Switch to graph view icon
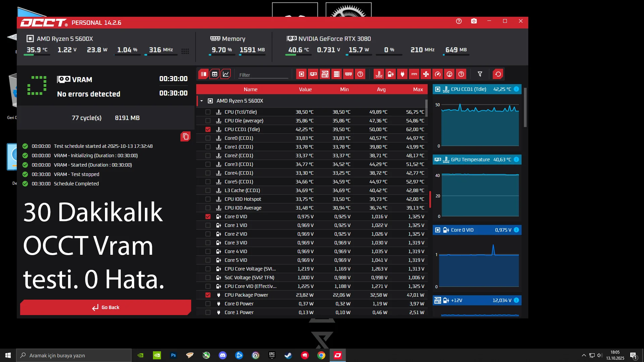Image resolution: width=644 pixels, height=362 pixels. pyautogui.click(x=226, y=74)
